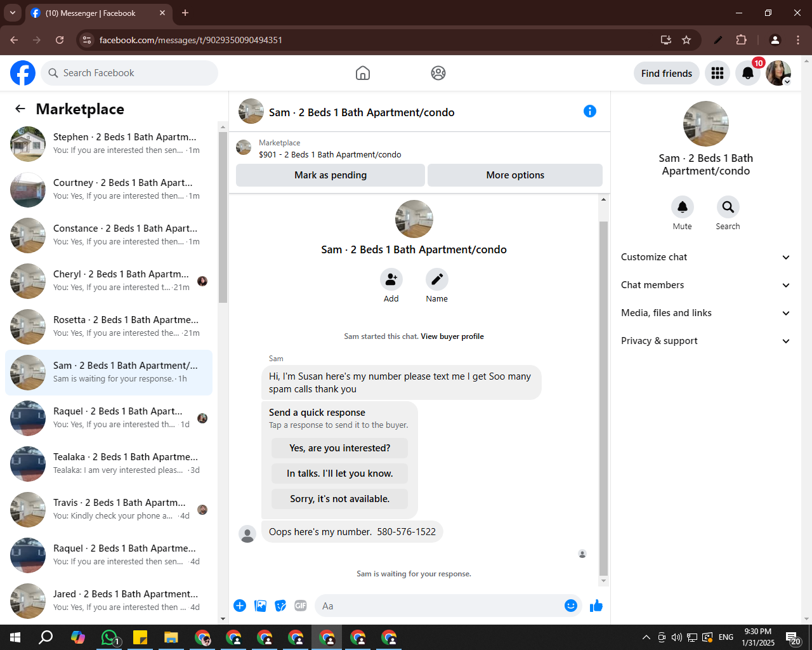The image size is (812, 650).
Task: Click the Name pencil edit icon
Action: click(x=437, y=279)
